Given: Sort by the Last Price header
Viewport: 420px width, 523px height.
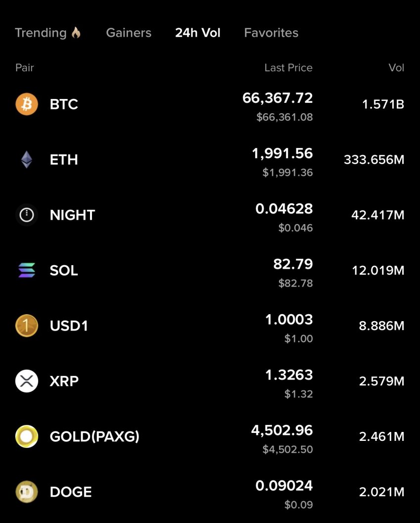Looking at the screenshot, I should (288, 68).
